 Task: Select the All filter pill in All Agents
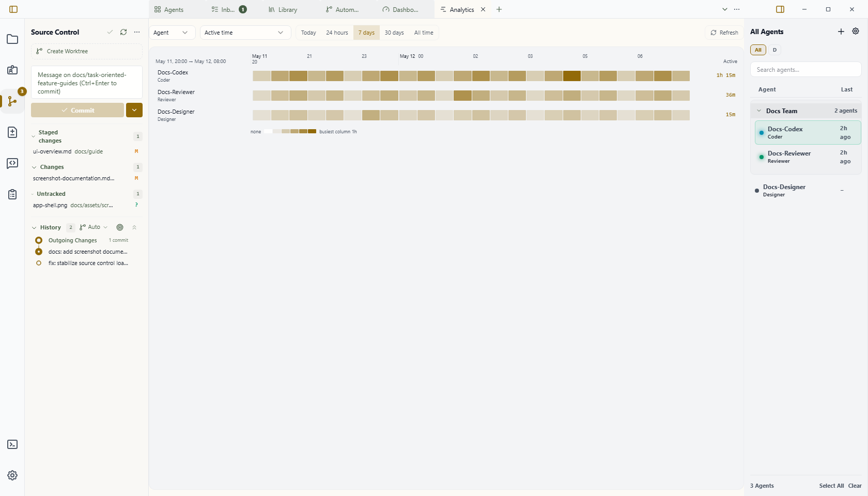758,50
